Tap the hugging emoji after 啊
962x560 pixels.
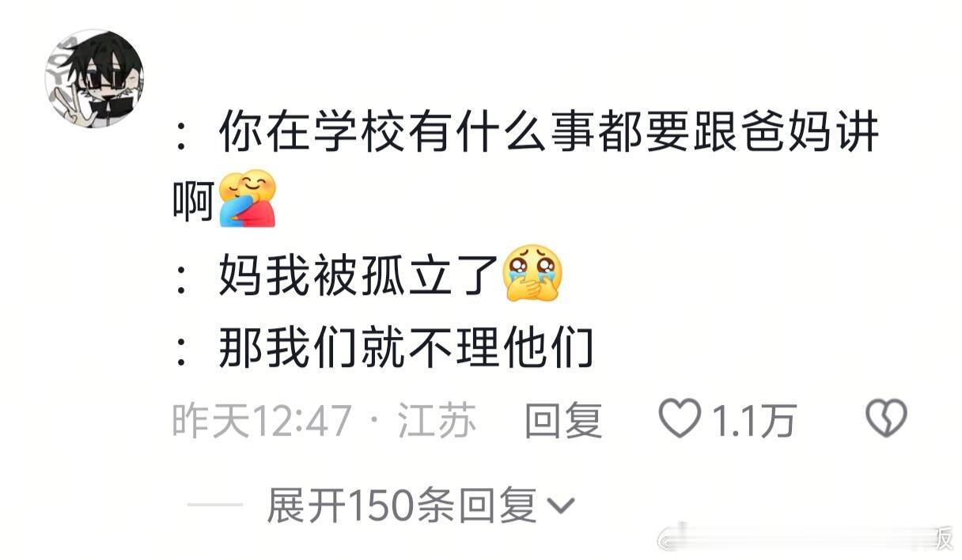[247, 199]
